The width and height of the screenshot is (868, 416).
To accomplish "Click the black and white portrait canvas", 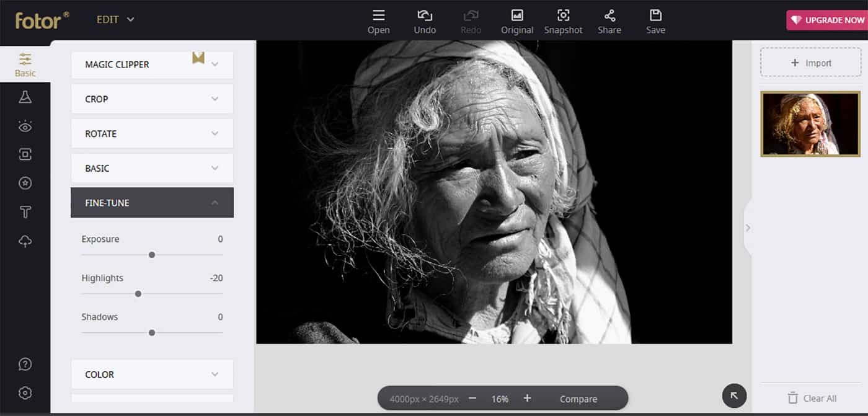I will 494,192.
